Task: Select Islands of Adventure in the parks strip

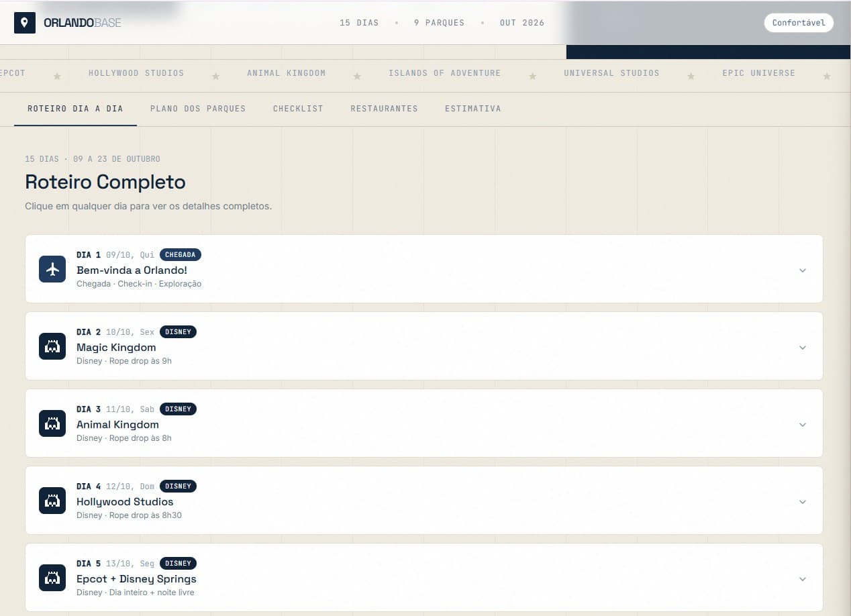Action: pyautogui.click(x=444, y=73)
